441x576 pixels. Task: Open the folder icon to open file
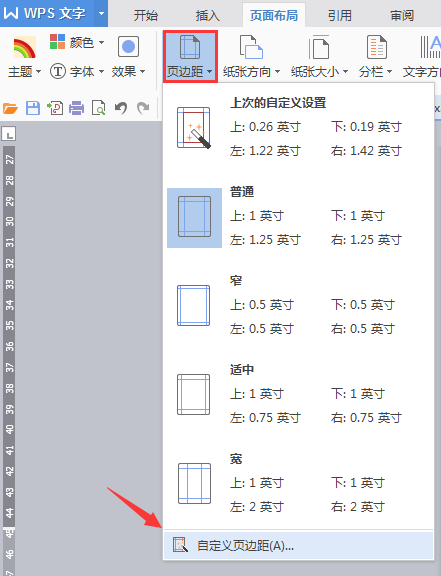tap(10, 108)
